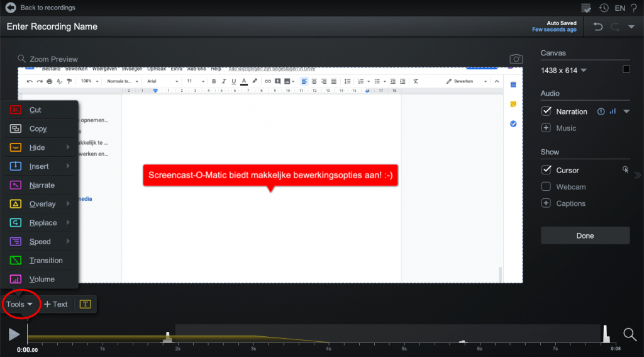The width and height of the screenshot is (644, 357).
Task: Click the checklist icon in top bar
Action: coord(586,8)
